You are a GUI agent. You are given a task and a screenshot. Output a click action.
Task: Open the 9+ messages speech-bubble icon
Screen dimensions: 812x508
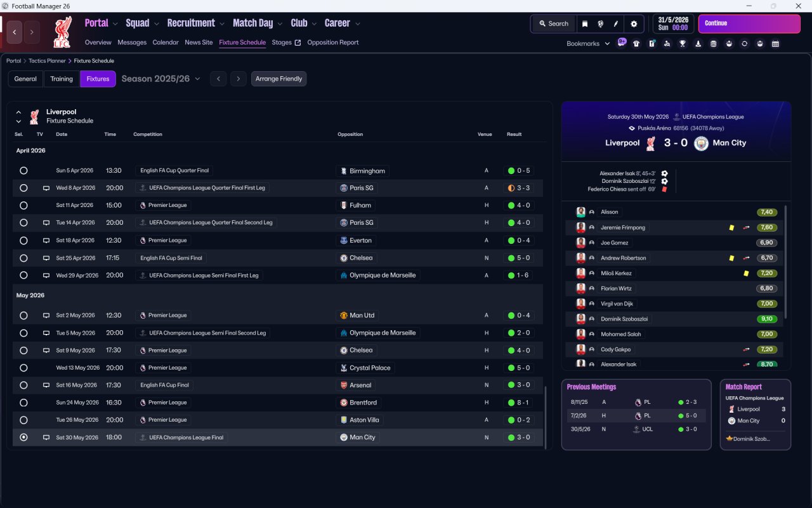click(x=622, y=43)
